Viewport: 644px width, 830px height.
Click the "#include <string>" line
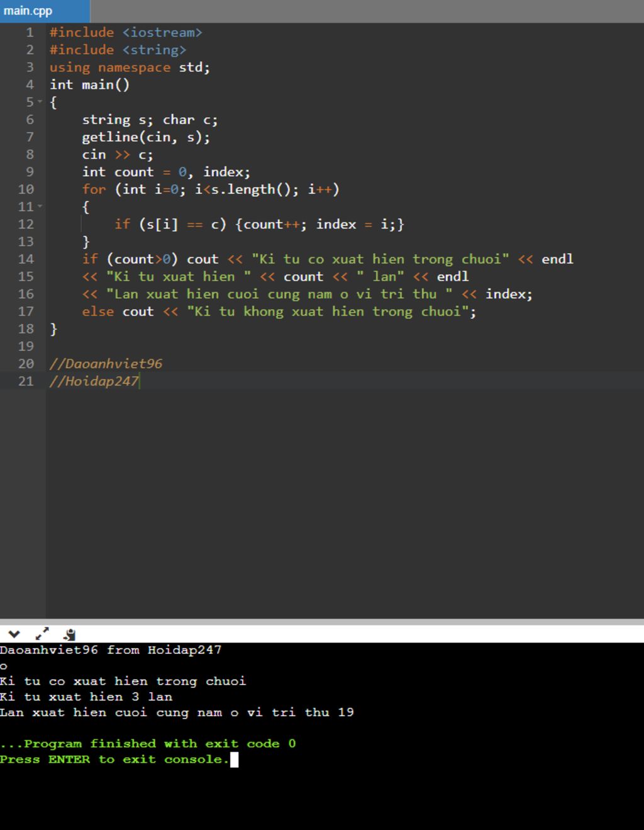coord(118,50)
